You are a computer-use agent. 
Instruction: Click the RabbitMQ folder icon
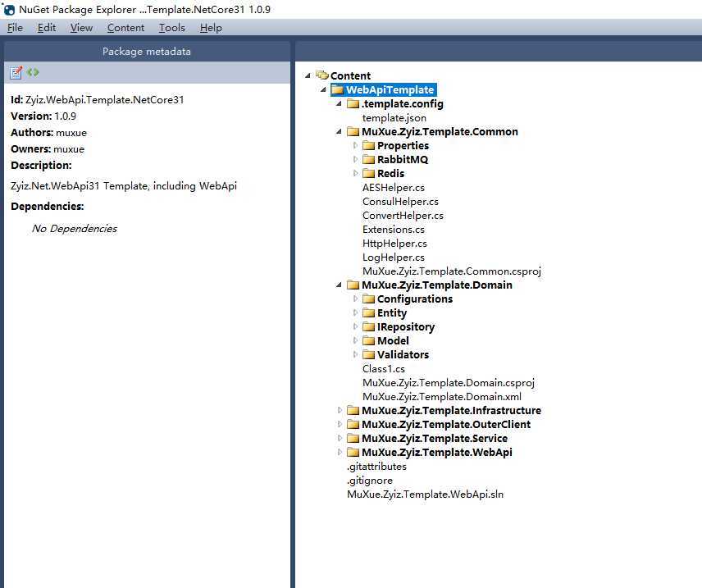tap(368, 159)
